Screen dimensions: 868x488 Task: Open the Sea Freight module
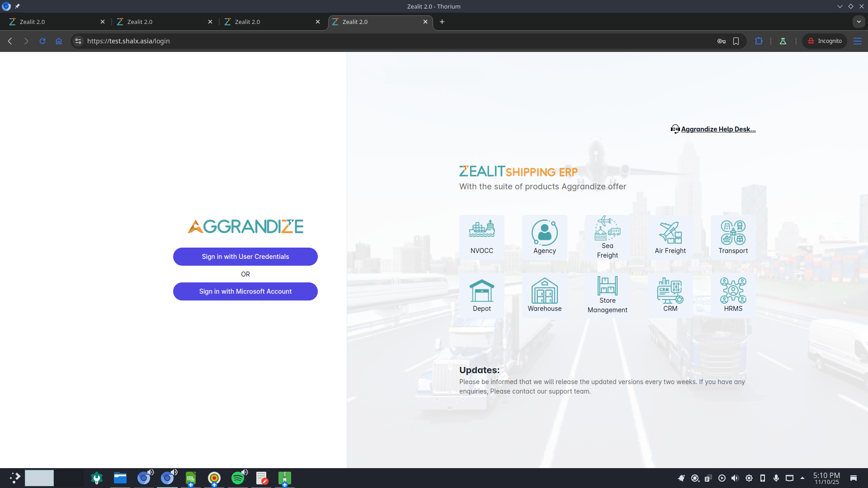tap(607, 237)
